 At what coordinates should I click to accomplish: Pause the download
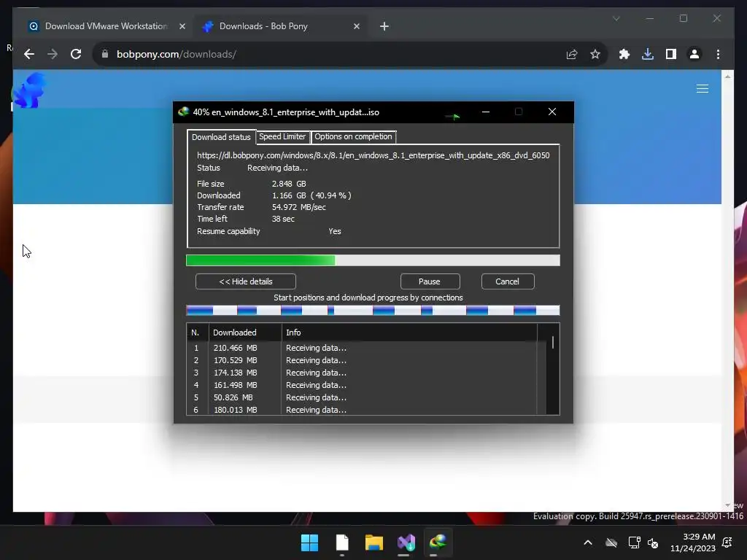(x=430, y=281)
